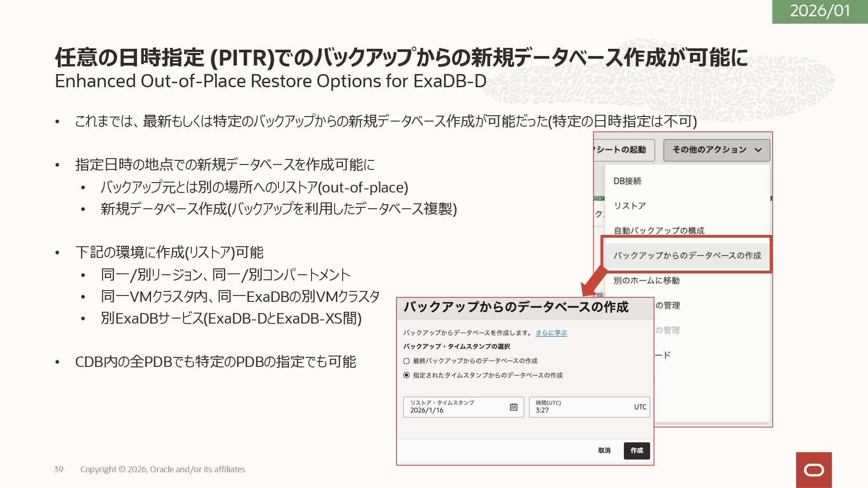
Task: Select 自動バックアップの構成 menu item
Action: 659,230
